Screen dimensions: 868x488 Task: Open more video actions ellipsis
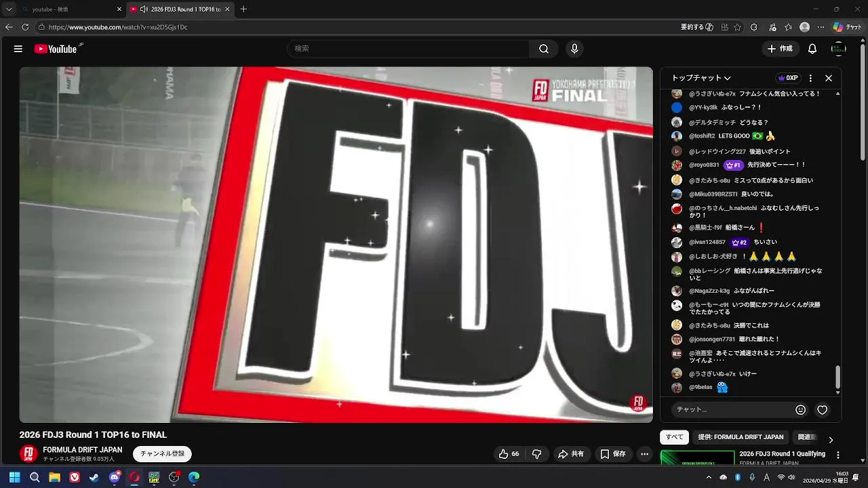[645, 454]
